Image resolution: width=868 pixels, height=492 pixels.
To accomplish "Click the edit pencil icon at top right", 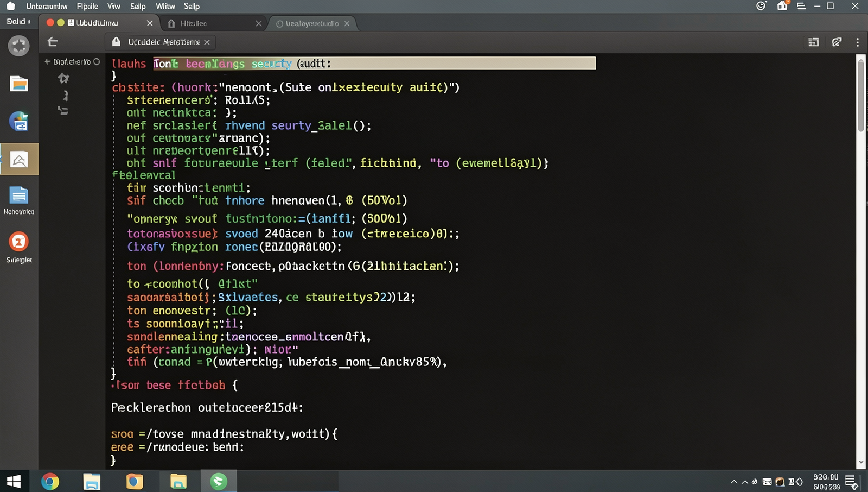I will [x=837, y=42].
